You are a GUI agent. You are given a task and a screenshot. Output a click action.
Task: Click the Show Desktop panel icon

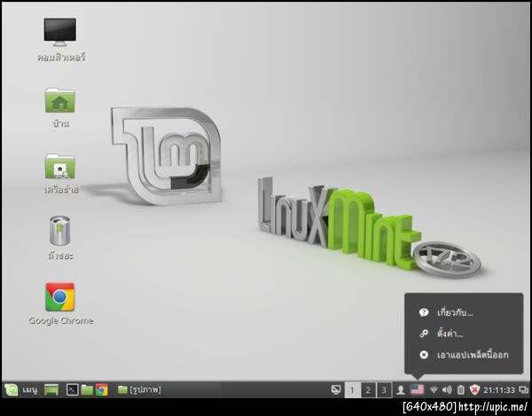[x=51, y=390]
